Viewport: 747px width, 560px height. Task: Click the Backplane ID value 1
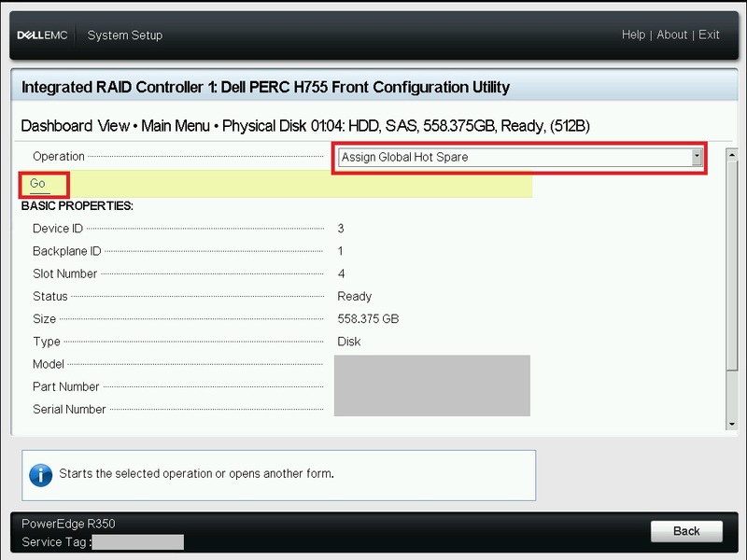pyautogui.click(x=340, y=251)
